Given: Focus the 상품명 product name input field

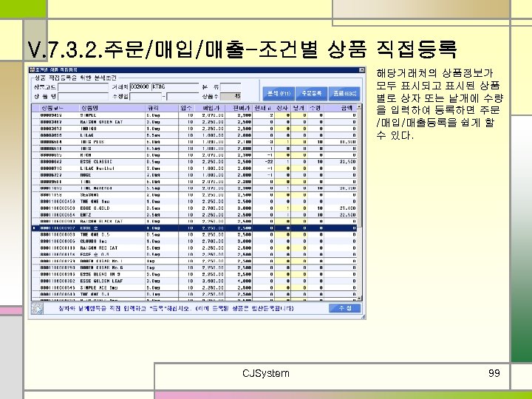Looking at the screenshot, I should point(83,97).
